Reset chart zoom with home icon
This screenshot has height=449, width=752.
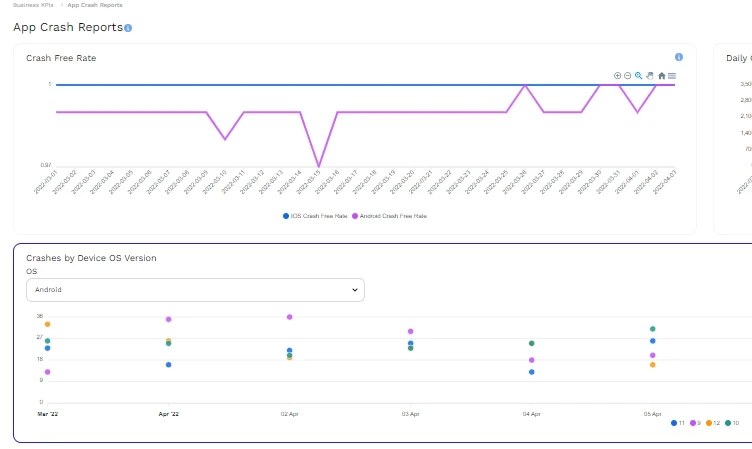coord(662,76)
